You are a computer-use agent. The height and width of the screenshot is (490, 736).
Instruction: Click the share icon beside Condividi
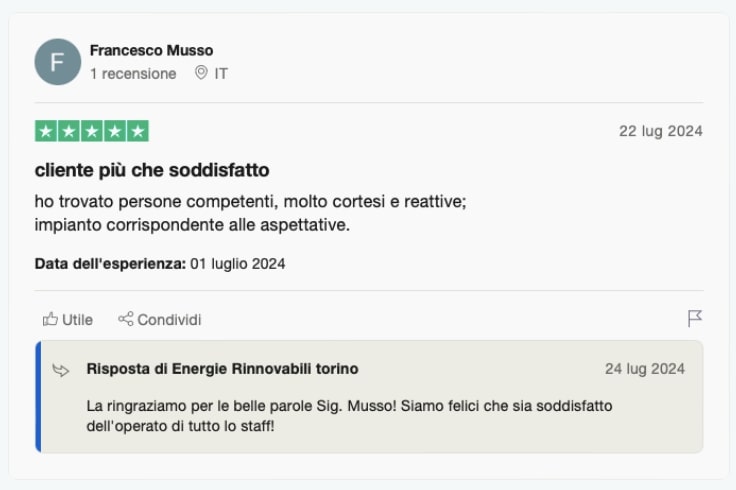[x=126, y=320]
